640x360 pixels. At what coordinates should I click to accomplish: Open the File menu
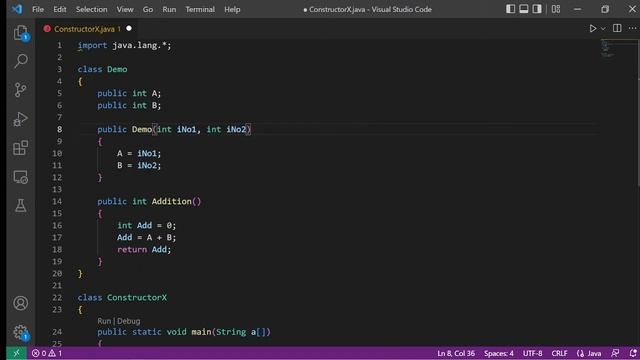point(38,9)
